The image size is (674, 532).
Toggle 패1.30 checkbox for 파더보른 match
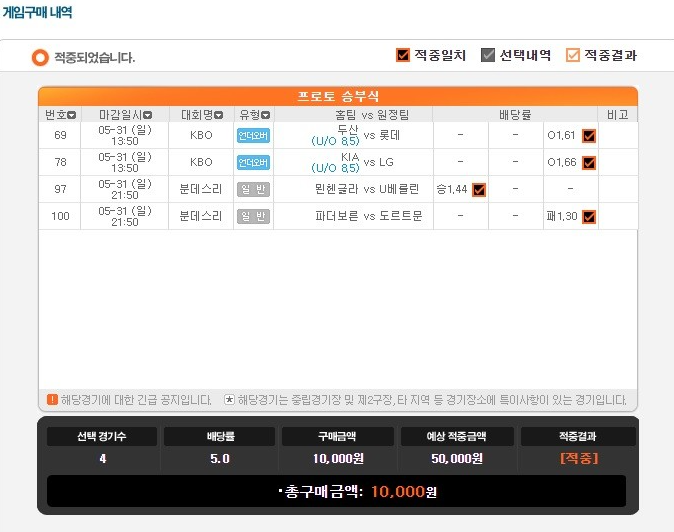[x=589, y=217]
